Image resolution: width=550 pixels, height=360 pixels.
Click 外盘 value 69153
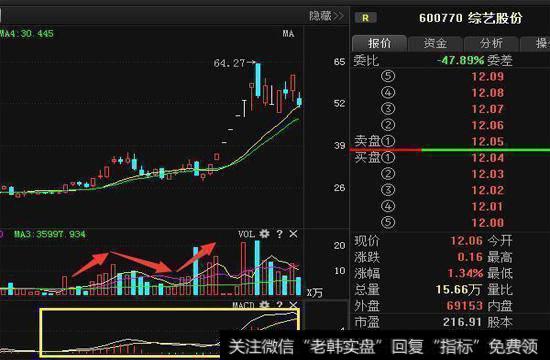(x=465, y=306)
